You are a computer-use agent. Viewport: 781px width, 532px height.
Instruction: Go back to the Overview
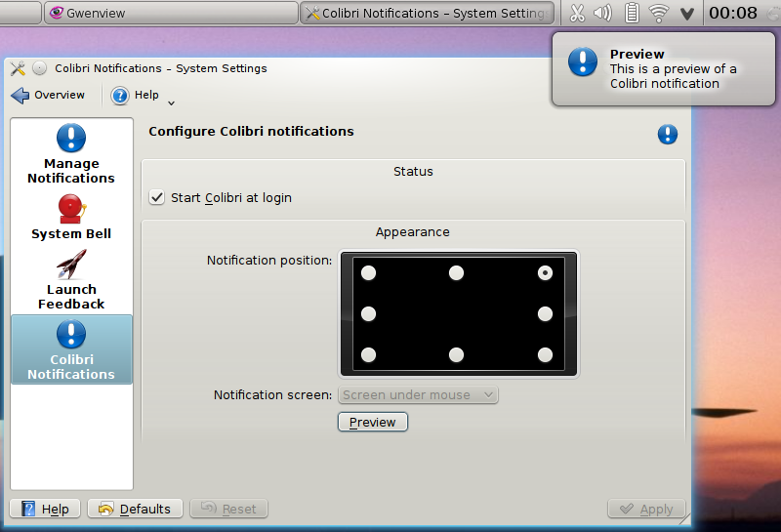48,95
